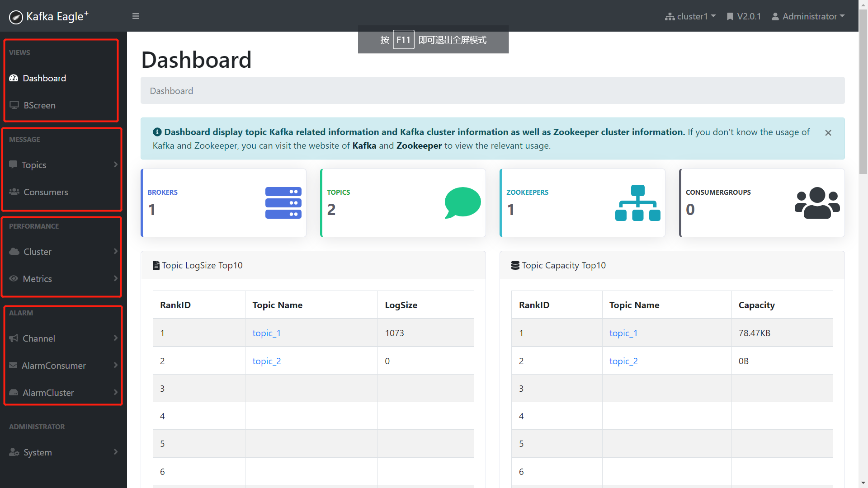Click the Kafka Eagle logo icon
This screenshot has width=868, height=488.
point(16,17)
